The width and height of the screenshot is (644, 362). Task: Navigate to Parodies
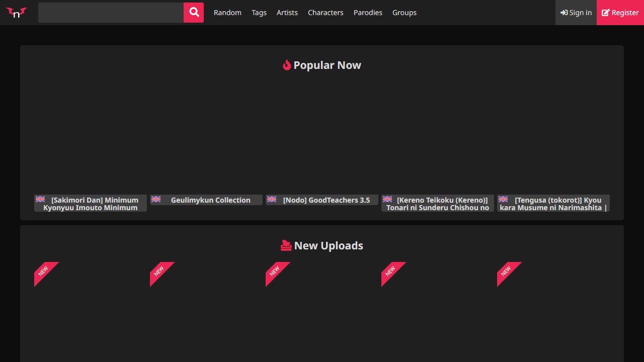[368, 13]
